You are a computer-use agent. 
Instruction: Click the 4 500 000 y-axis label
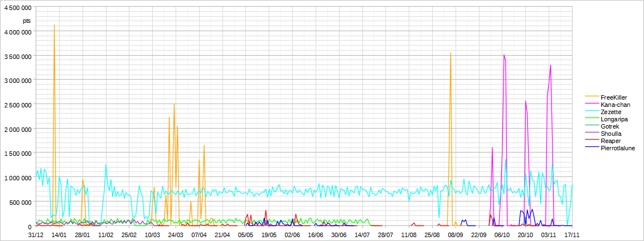click(18, 7)
